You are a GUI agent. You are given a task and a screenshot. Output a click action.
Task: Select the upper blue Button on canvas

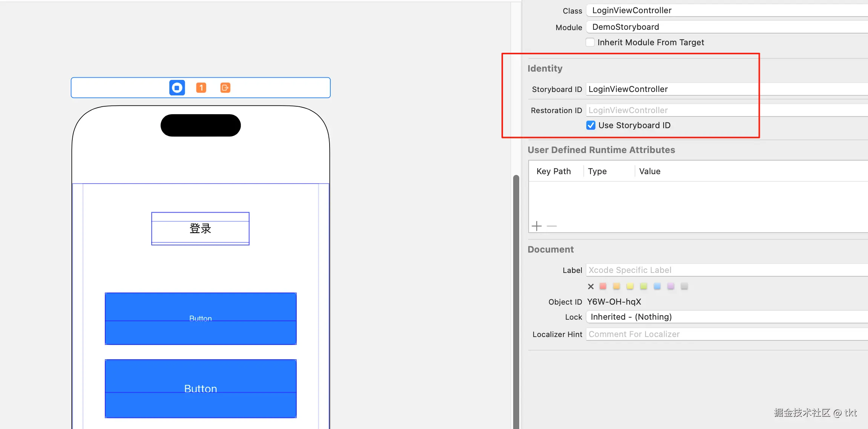(201, 319)
